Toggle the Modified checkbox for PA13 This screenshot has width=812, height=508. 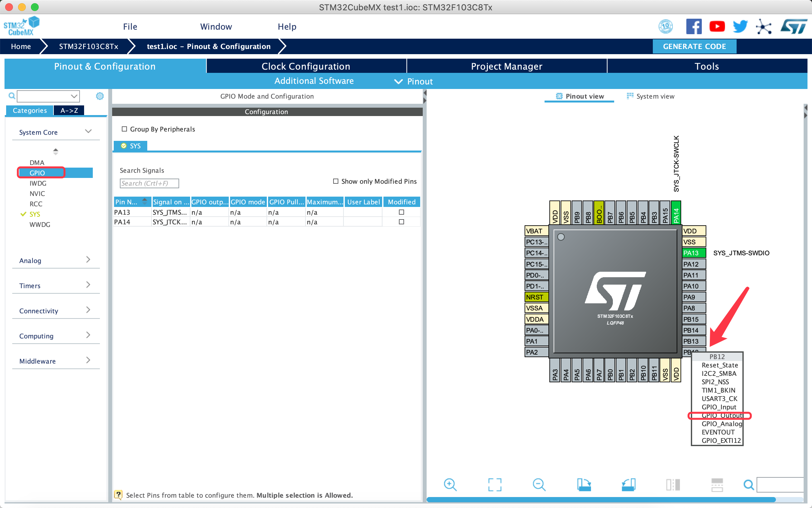coord(401,212)
